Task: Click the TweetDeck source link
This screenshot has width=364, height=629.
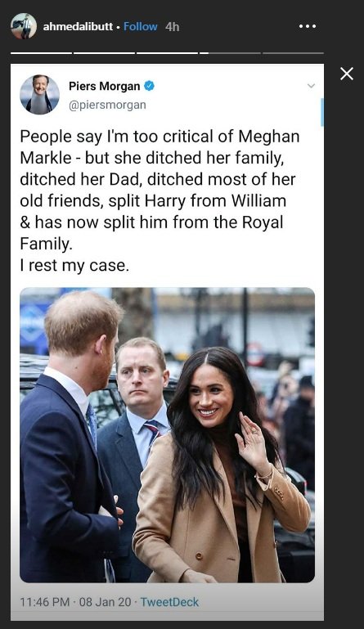Action: [x=170, y=602]
